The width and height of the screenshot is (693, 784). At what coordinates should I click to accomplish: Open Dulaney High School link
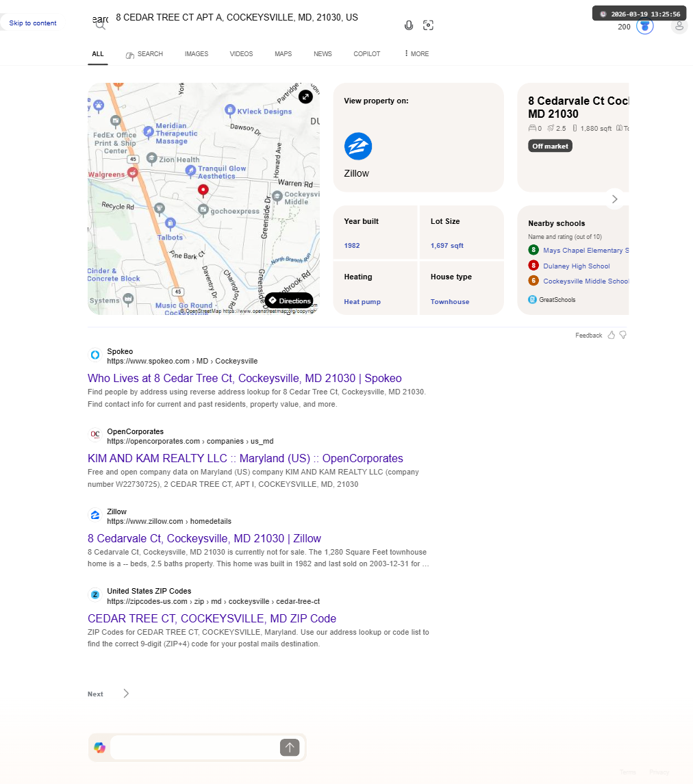[577, 266]
